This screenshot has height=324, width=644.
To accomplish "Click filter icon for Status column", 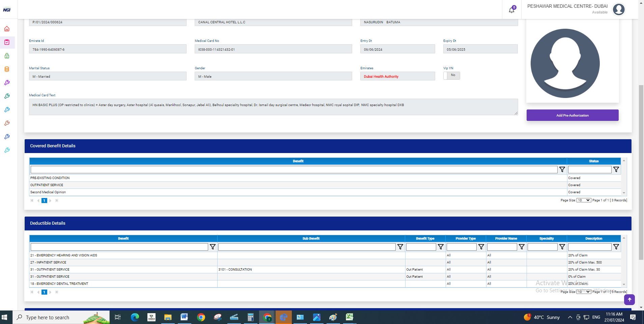I will [616, 170].
